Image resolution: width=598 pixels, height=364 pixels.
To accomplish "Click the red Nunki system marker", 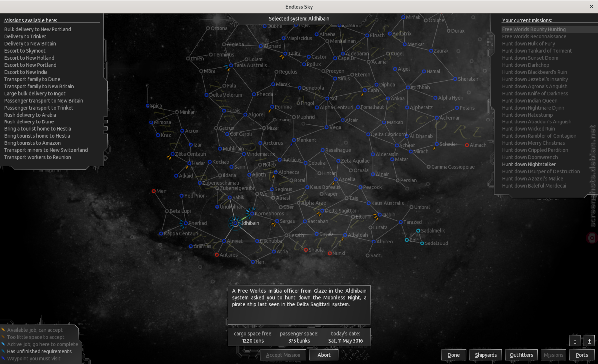I will [x=330, y=253].
